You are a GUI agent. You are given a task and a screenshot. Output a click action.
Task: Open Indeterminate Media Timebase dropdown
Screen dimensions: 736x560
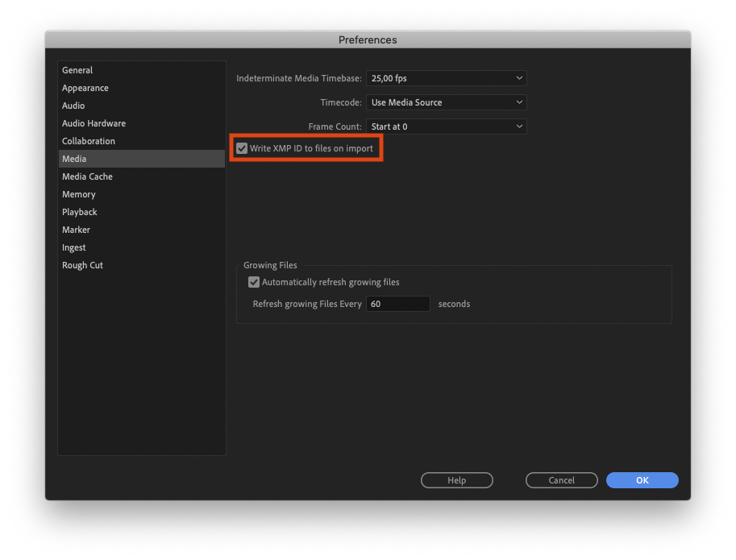[x=446, y=78]
